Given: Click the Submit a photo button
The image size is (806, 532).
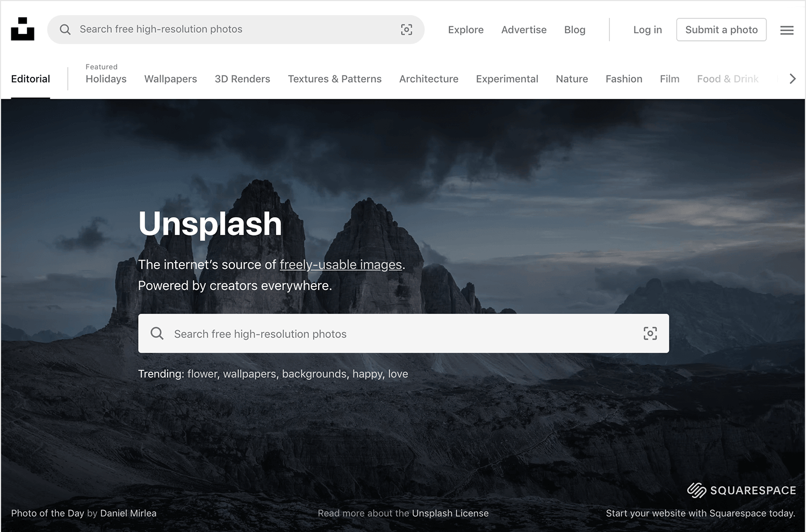Looking at the screenshot, I should [x=721, y=30].
